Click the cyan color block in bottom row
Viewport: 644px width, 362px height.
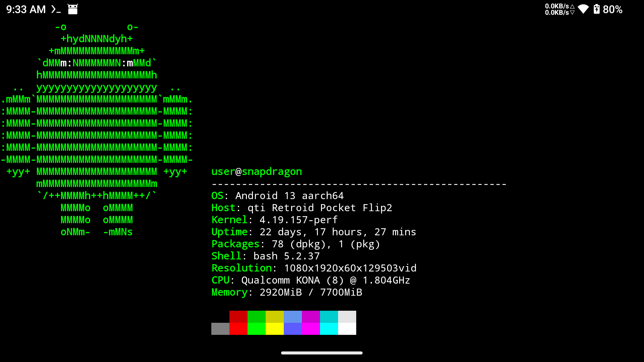(329, 329)
